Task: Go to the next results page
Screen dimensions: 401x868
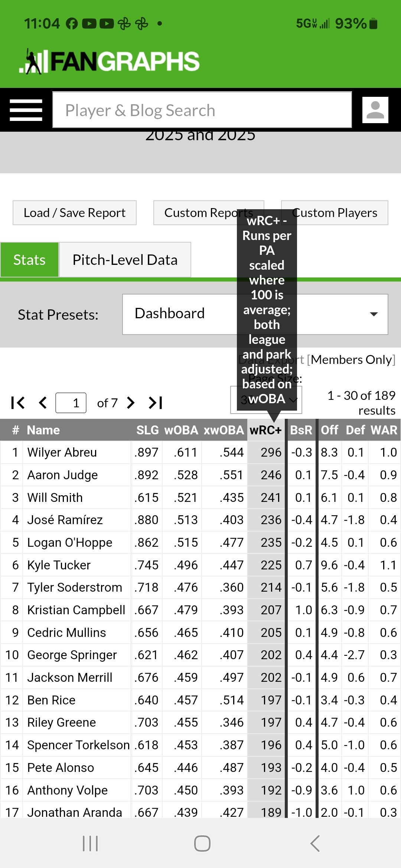Action: pos(130,402)
